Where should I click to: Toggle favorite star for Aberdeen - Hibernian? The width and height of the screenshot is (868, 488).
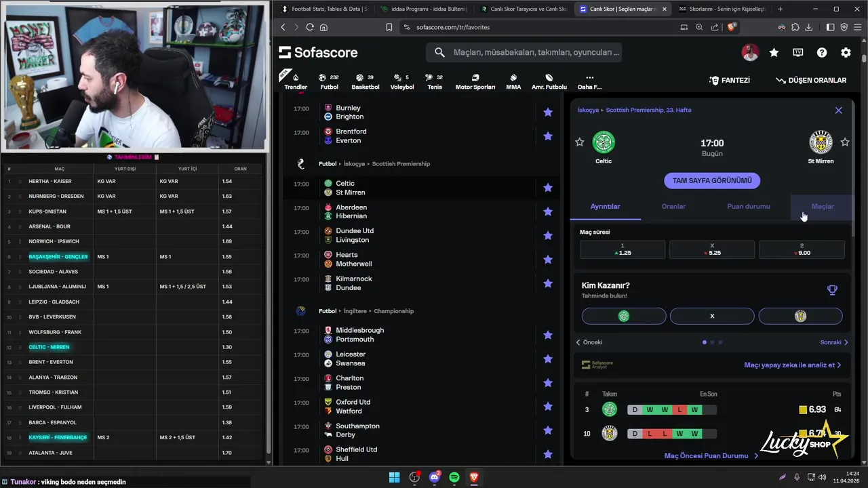548,211
